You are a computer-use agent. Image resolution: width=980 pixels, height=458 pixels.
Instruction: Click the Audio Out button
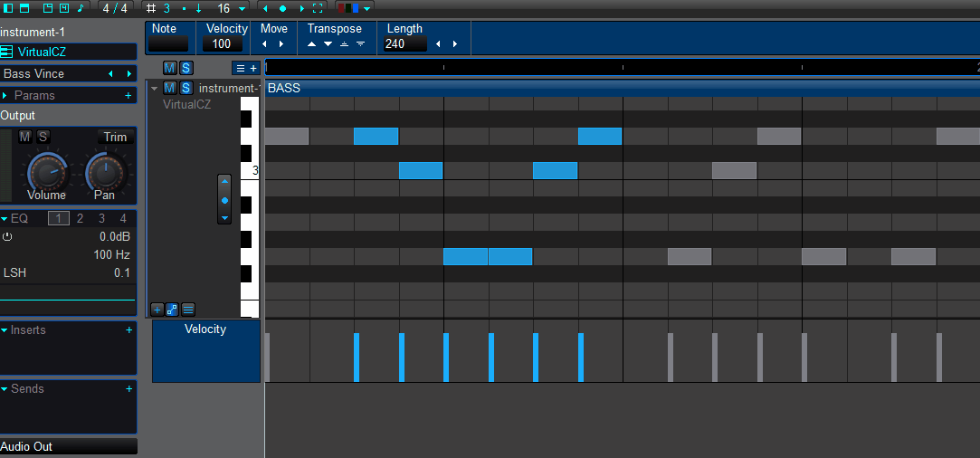pos(68,446)
